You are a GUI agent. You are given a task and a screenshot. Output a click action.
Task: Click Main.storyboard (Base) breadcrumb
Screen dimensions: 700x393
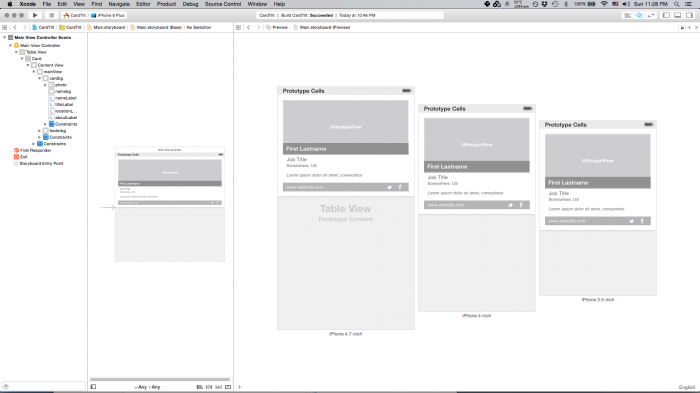pos(156,27)
